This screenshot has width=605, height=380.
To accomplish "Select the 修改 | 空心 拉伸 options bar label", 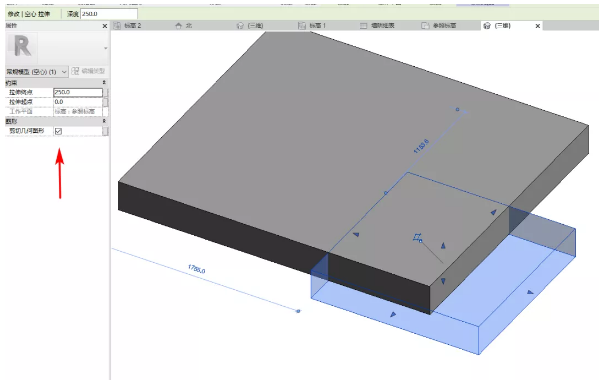I will (29, 14).
